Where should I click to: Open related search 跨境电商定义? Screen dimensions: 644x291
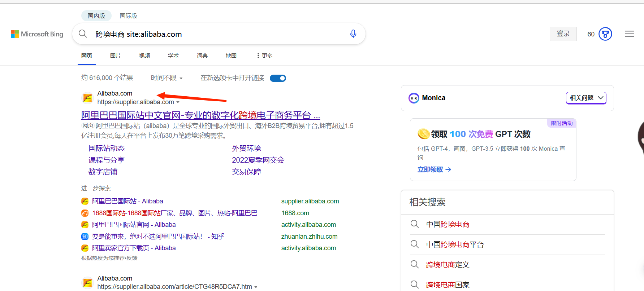pyautogui.click(x=448, y=265)
